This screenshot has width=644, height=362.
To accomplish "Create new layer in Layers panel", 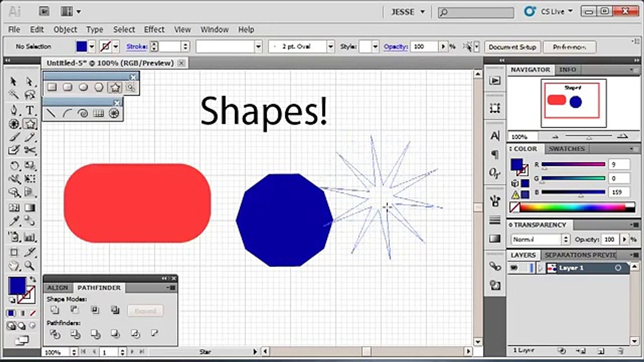I will tap(601, 350).
